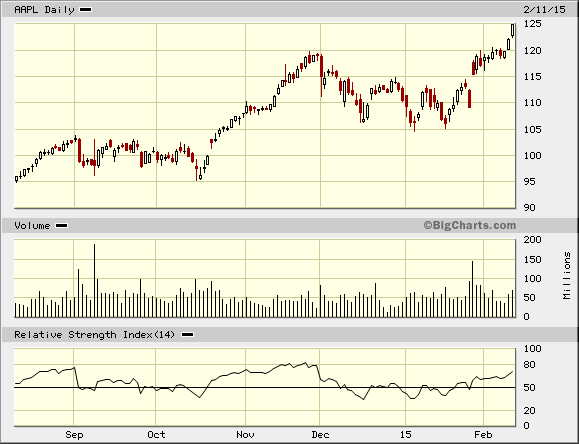Click the RSI 50 horizontal reference line
The width and height of the screenshot is (579, 444).
265,387
